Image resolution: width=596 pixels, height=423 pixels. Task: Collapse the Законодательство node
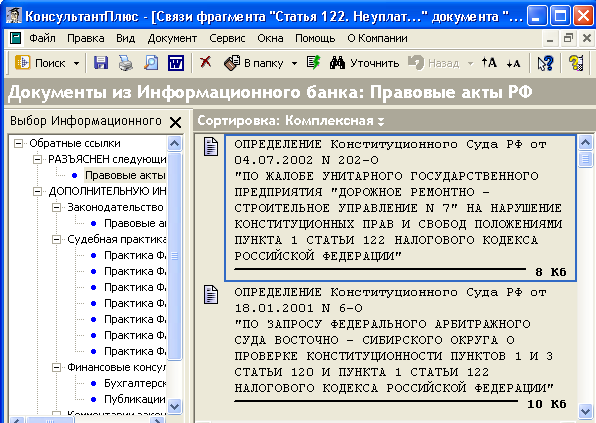tap(56, 207)
